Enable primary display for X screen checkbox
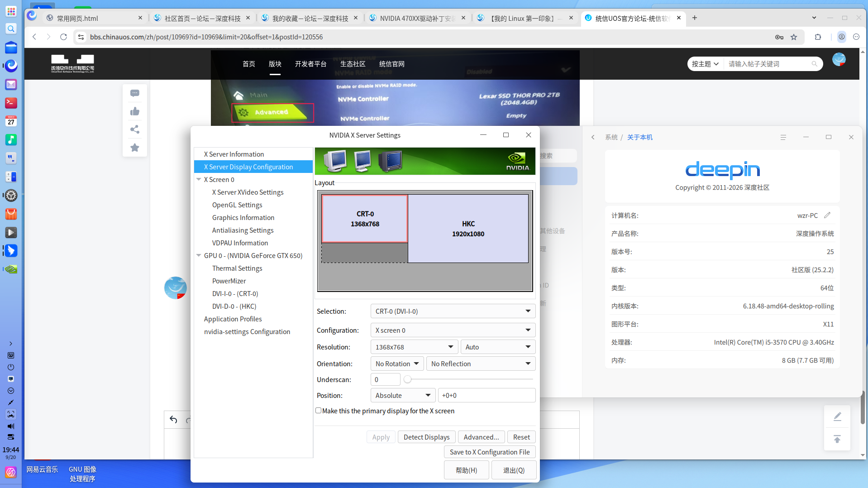Viewport: 868px width, 488px height. pos(319,411)
